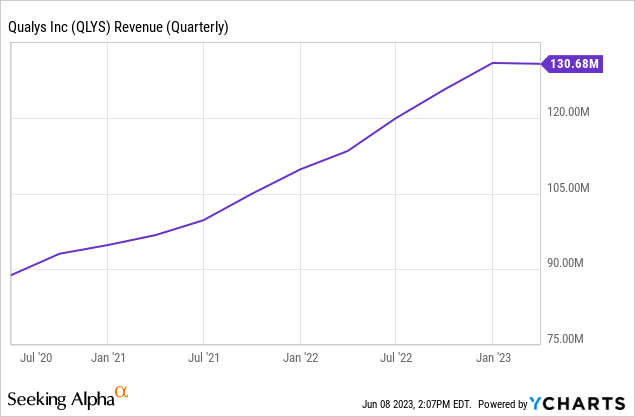Click the Powered by text
This screenshot has height=417, width=635.
point(503,404)
